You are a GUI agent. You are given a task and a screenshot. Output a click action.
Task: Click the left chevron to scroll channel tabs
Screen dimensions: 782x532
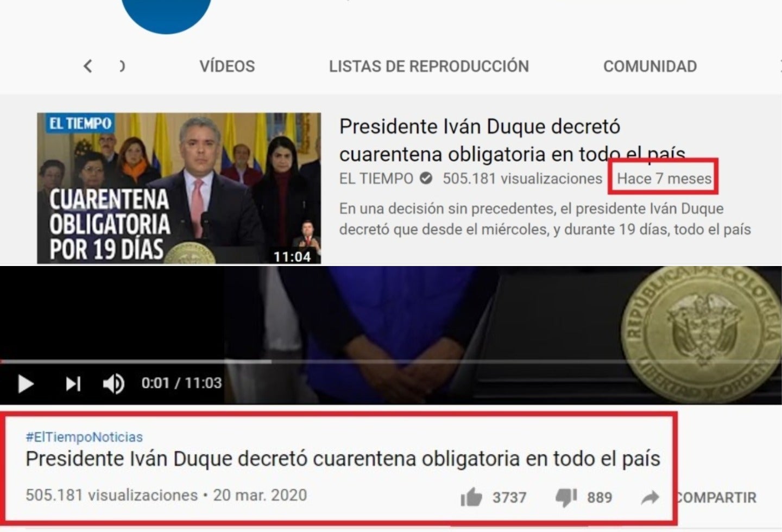[89, 66]
